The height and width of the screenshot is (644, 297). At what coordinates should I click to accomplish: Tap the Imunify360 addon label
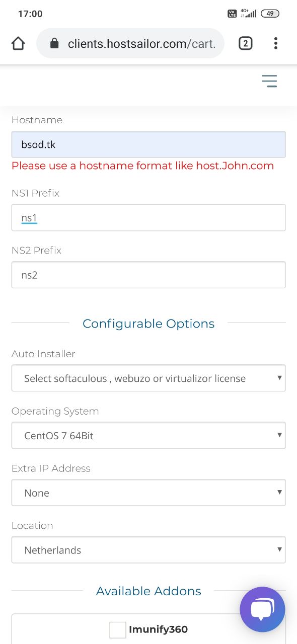click(x=158, y=629)
